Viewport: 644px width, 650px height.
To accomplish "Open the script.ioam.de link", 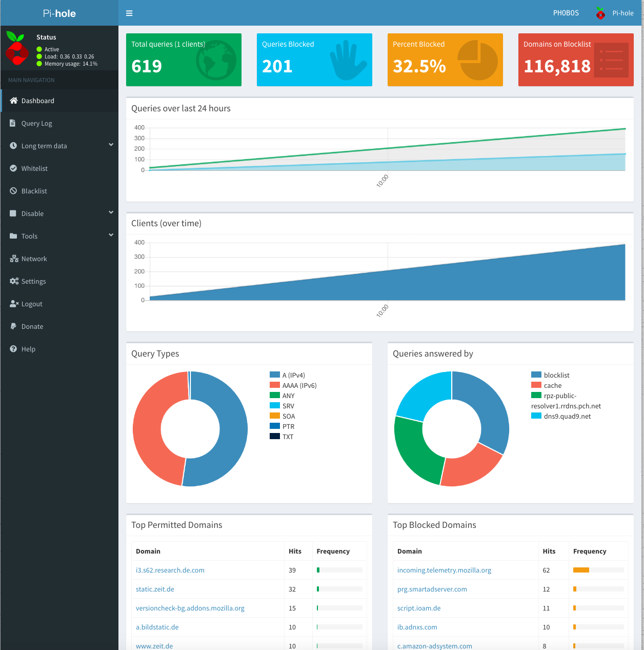I will (x=419, y=608).
